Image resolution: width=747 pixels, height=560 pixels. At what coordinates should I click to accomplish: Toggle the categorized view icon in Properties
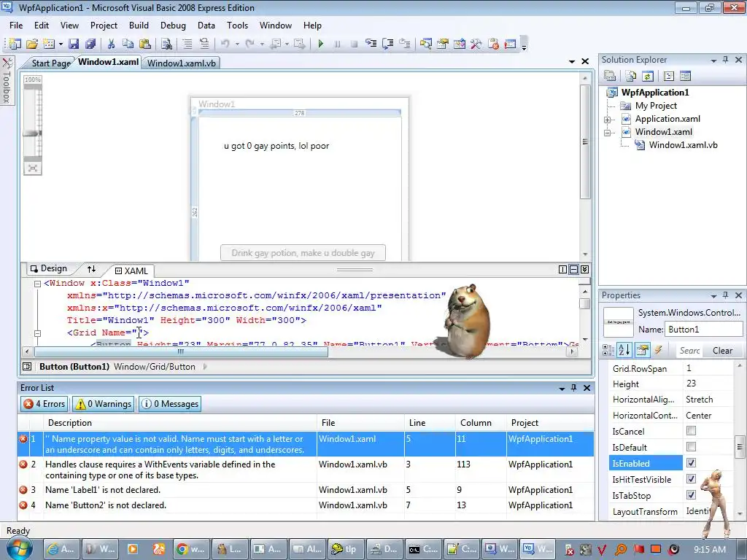click(x=608, y=351)
